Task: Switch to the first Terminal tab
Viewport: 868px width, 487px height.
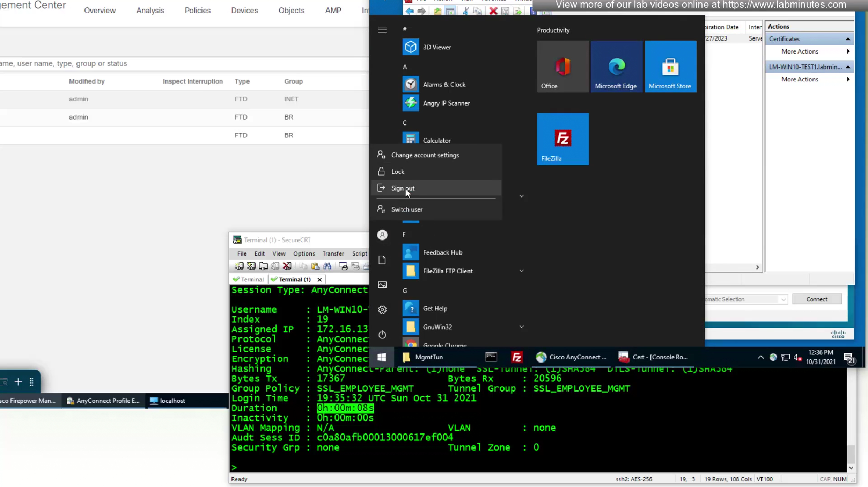Action: tap(249, 279)
